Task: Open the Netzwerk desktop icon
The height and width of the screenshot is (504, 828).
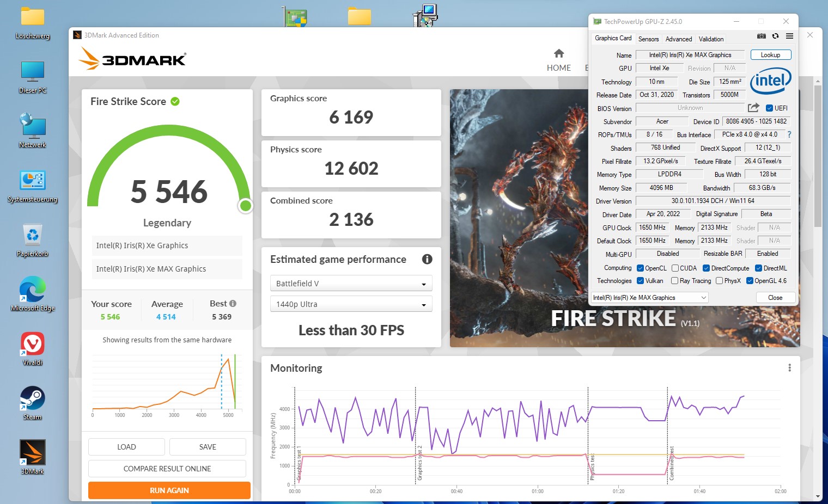Action: tap(33, 131)
